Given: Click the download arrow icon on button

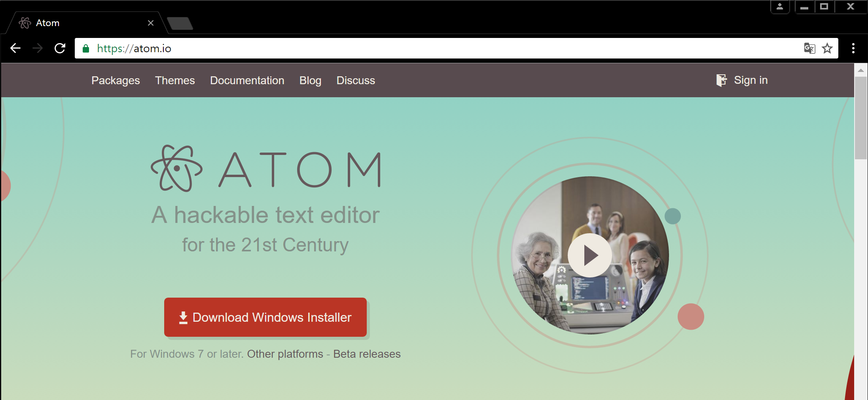Looking at the screenshot, I should pos(183,317).
